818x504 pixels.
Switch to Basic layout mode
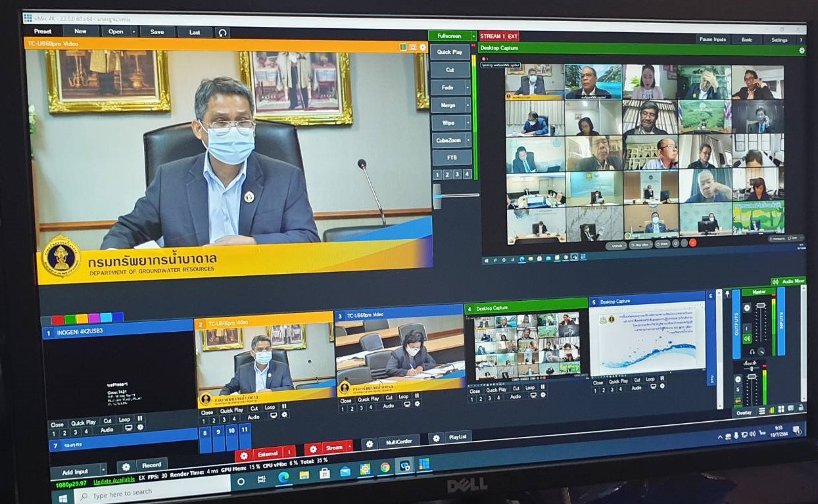click(747, 39)
